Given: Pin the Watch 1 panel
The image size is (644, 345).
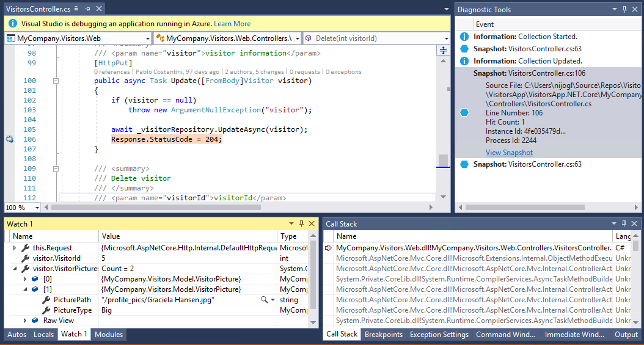Looking at the screenshot, I should click(301, 223).
